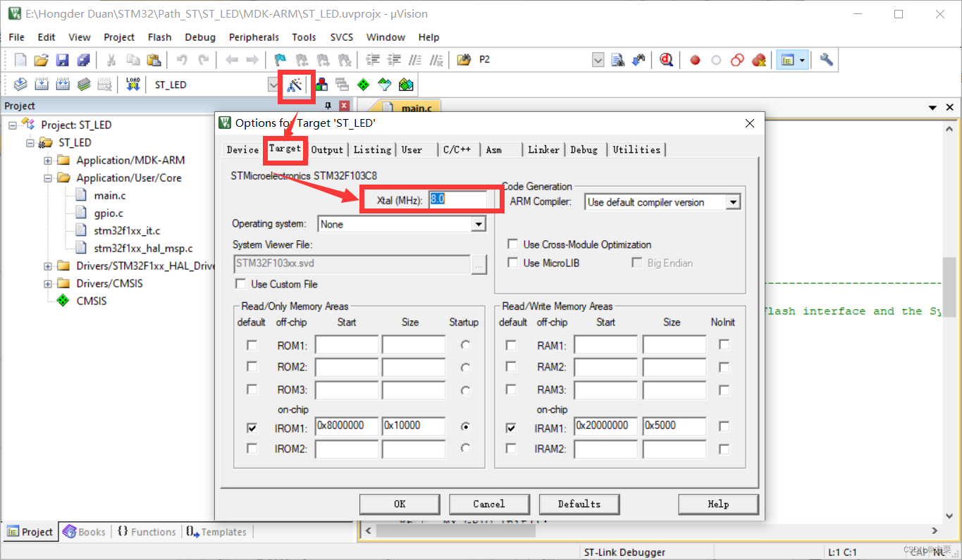Tick the Use Custom File checkbox
Image resolution: width=962 pixels, height=560 pixels.
[241, 284]
